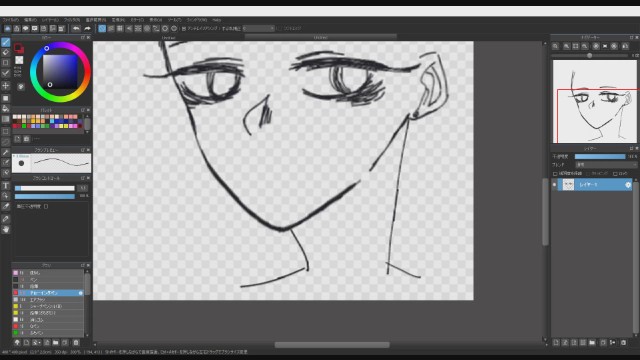Click the brush size slider

tap(45, 188)
